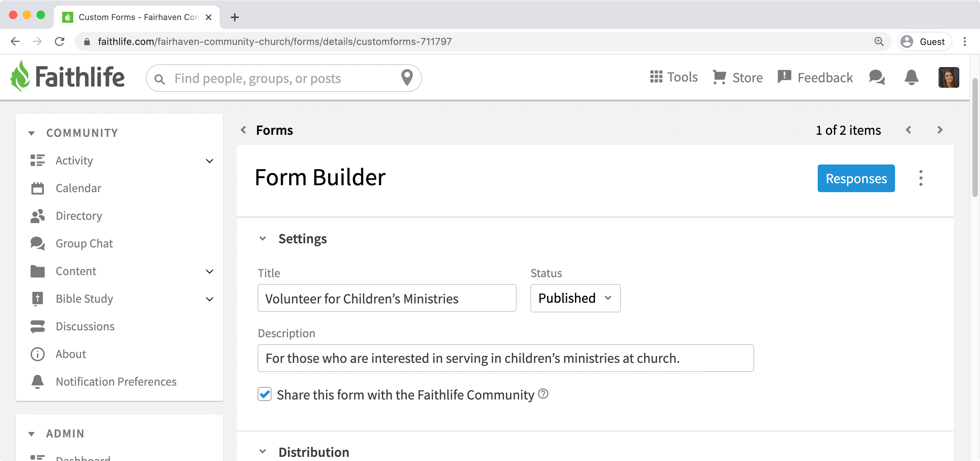The image size is (980, 461).
Task: Open Directory from sidebar
Action: [79, 216]
